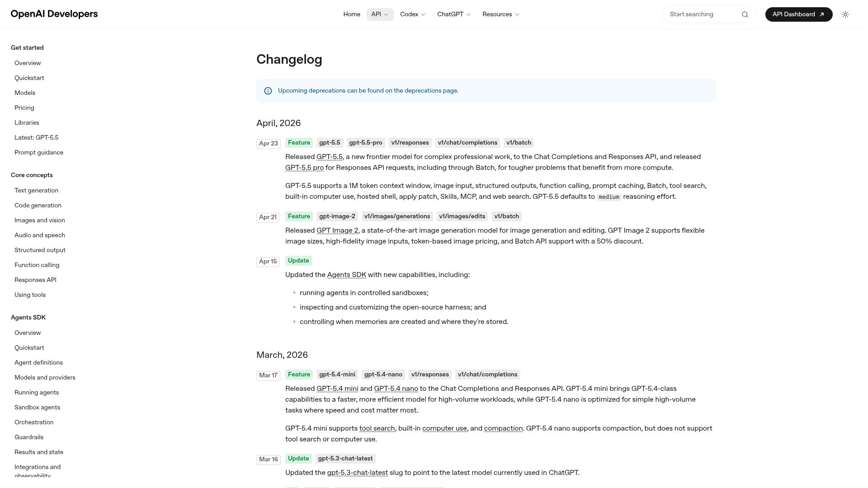Open Sandbox agents sidebar item
Viewport: 868px width, 488px height.
[37, 408]
